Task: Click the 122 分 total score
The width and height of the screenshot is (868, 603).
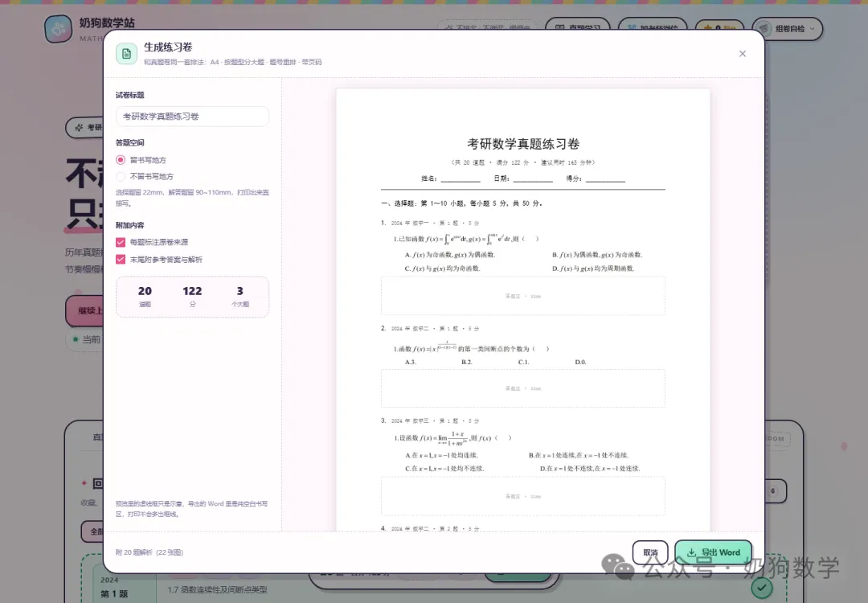Action: click(192, 296)
